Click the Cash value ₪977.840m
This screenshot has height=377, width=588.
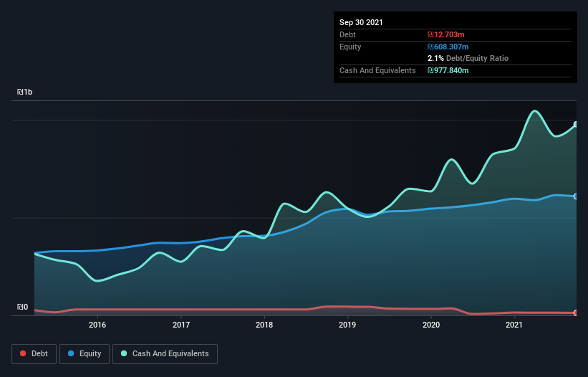click(x=448, y=70)
